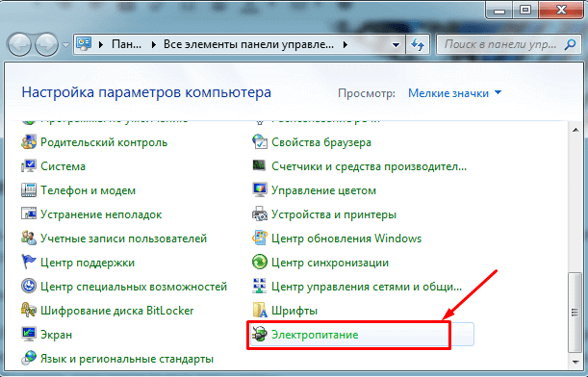The width and height of the screenshot is (588, 377).
Task: Open the Управление цветом icon
Action: (x=260, y=190)
